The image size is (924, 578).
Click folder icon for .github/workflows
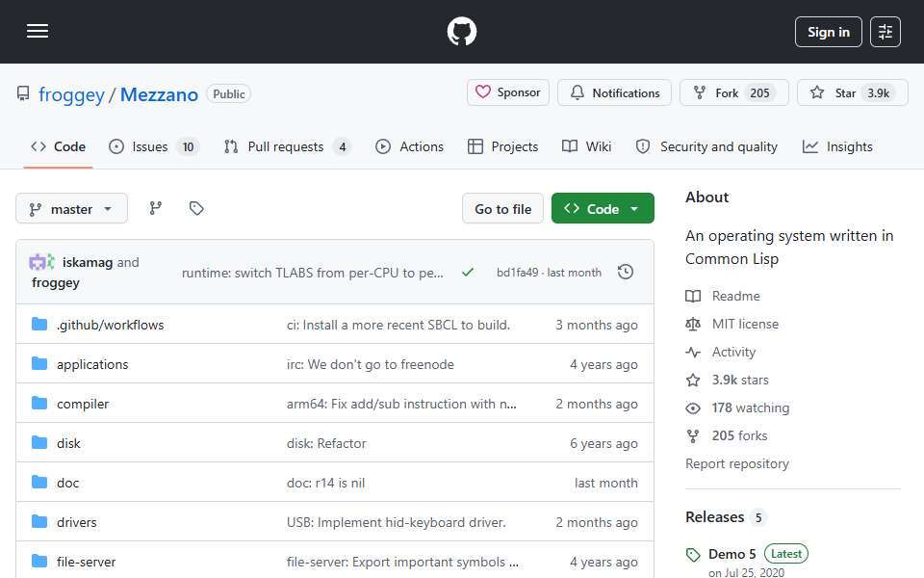point(39,324)
